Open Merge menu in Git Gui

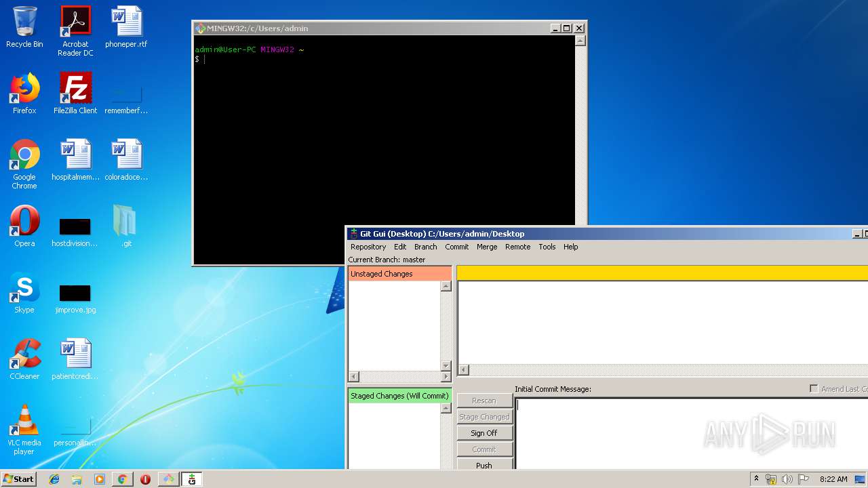(x=487, y=247)
